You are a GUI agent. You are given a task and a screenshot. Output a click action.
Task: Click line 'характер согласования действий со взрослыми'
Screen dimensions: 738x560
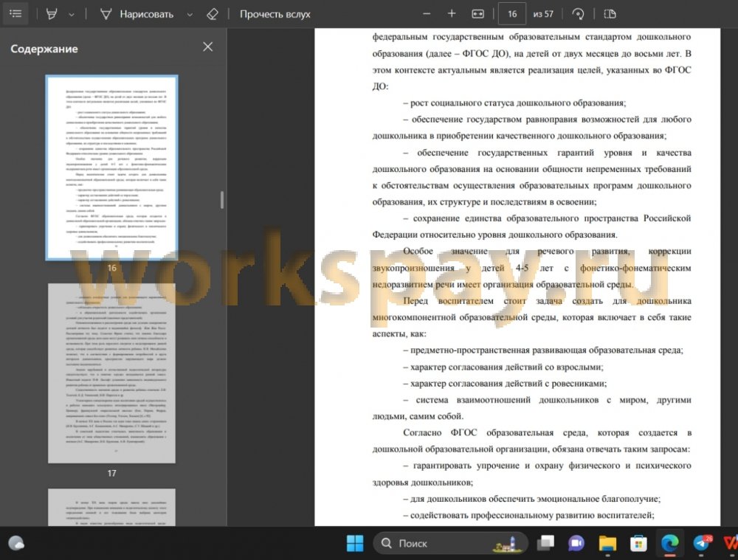point(506,367)
